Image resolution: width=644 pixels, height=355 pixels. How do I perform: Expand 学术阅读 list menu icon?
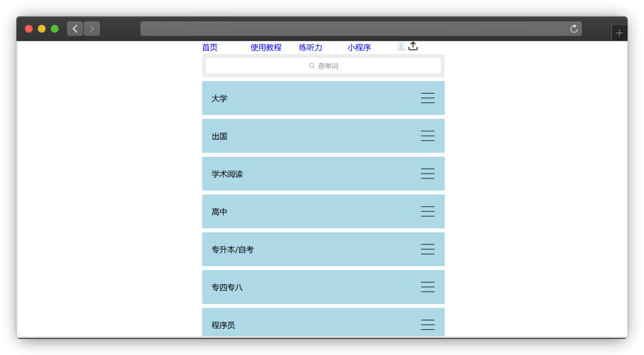tap(428, 173)
